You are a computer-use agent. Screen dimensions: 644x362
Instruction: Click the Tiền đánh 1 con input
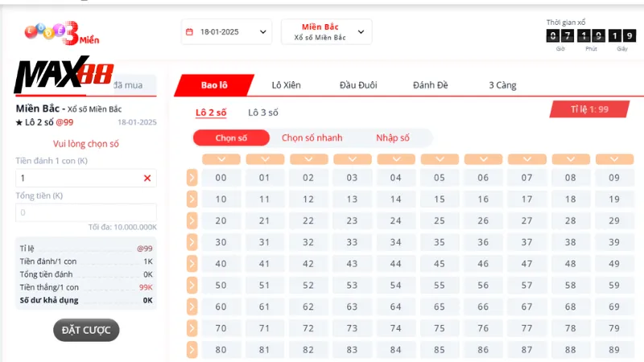tap(86, 178)
